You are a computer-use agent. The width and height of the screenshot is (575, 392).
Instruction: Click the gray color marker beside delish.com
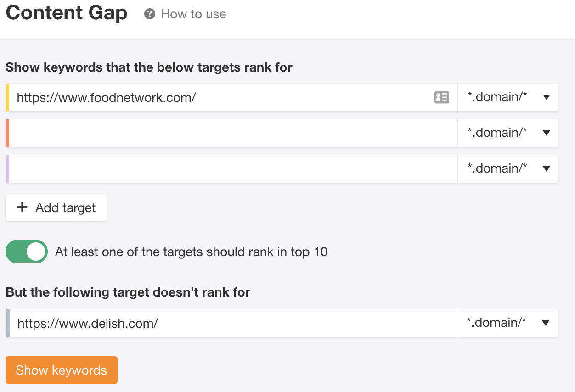pyautogui.click(x=8, y=323)
